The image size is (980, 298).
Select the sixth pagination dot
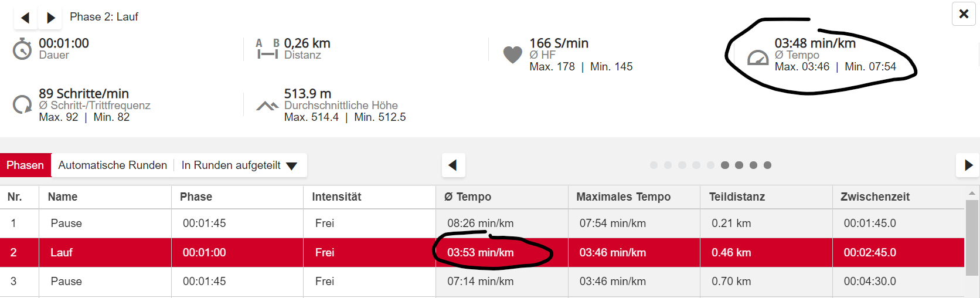click(725, 165)
